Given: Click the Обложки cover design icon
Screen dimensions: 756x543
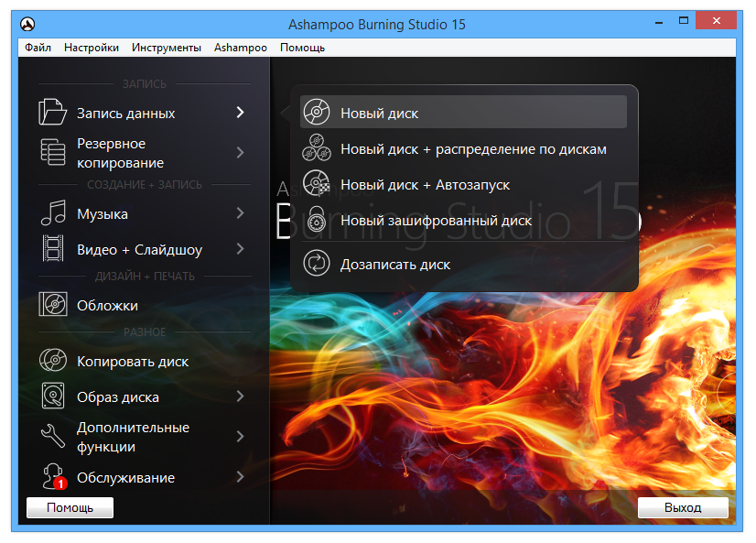Looking at the screenshot, I should 52,304.
